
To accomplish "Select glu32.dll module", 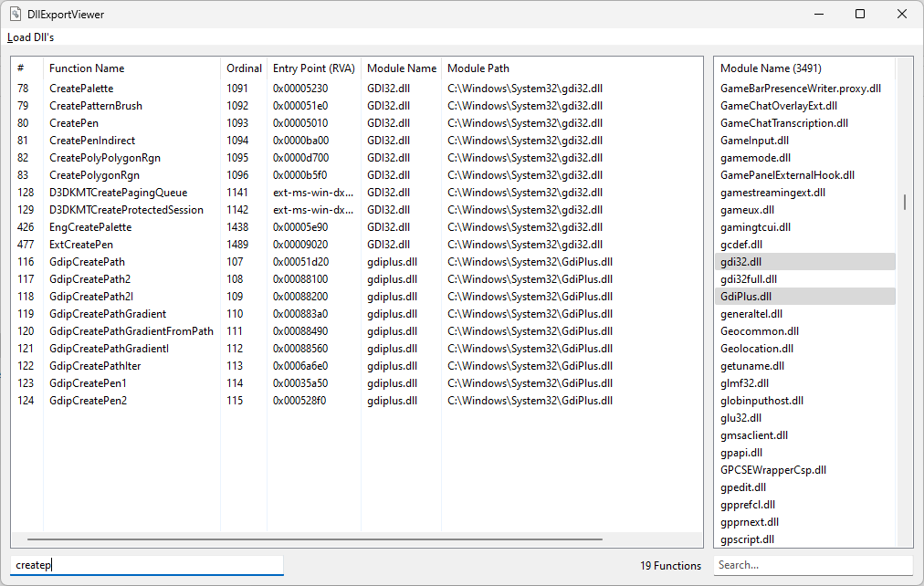I will coord(805,418).
